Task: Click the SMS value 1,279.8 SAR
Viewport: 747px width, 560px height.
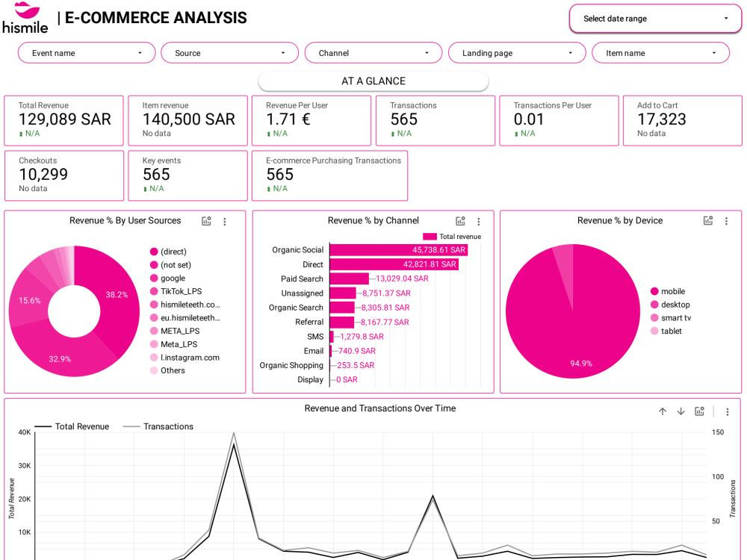Action: point(362,337)
